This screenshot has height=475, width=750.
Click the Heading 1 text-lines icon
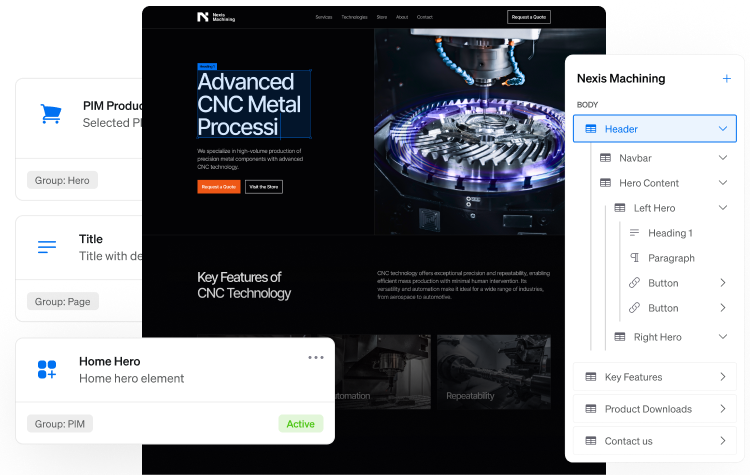[x=634, y=232]
